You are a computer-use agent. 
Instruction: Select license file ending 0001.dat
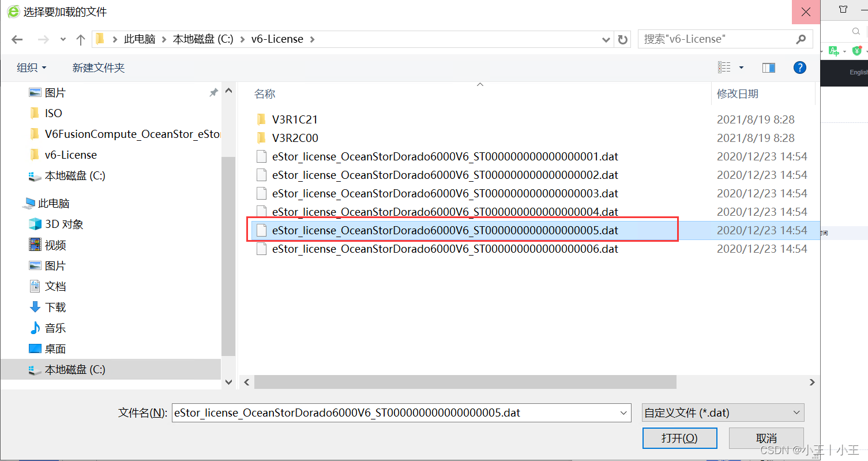445,156
